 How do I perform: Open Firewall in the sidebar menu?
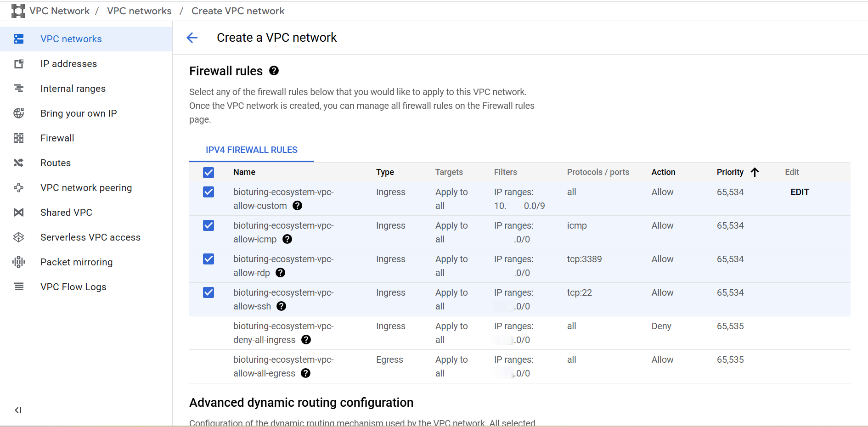click(57, 138)
